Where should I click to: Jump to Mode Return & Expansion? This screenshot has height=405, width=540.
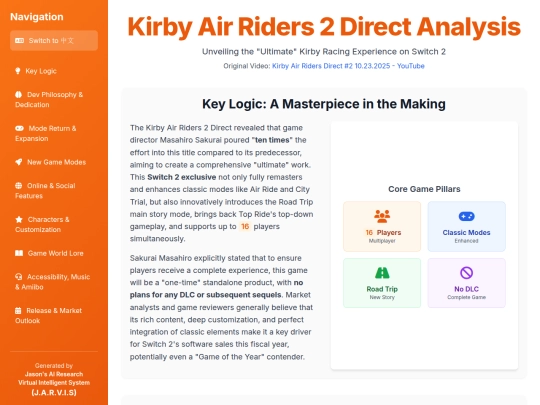(x=54, y=133)
